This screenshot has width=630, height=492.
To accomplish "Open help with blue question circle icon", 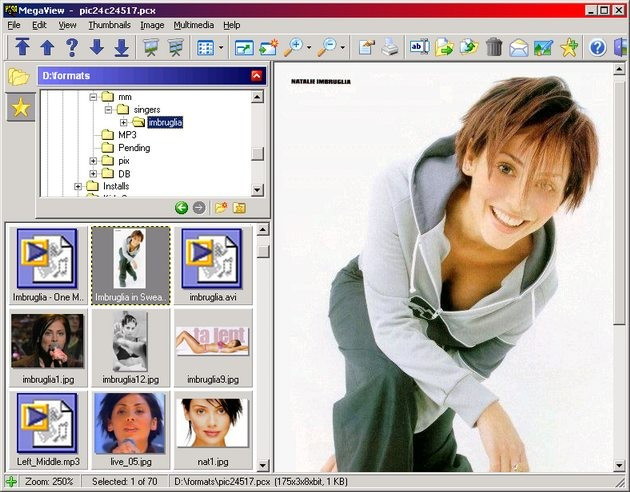I will click(597, 47).
